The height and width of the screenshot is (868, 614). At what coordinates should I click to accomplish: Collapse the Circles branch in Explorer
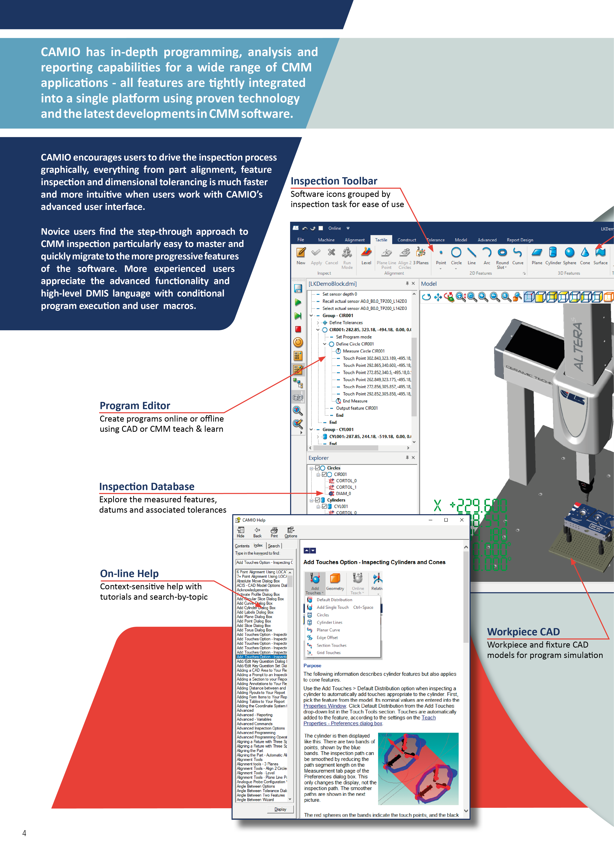tap(311, 468)
